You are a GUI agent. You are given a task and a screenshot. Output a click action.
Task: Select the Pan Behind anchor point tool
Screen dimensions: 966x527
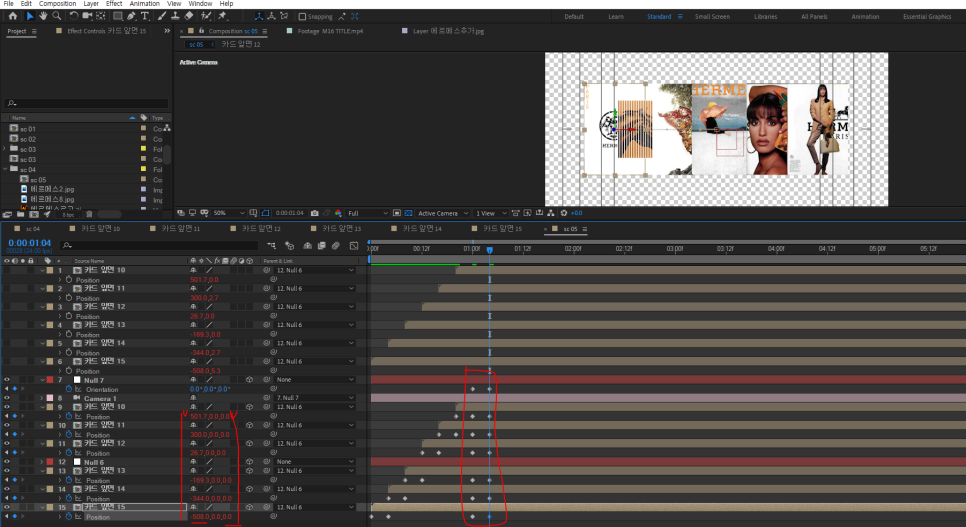click(x=100, y=16)
